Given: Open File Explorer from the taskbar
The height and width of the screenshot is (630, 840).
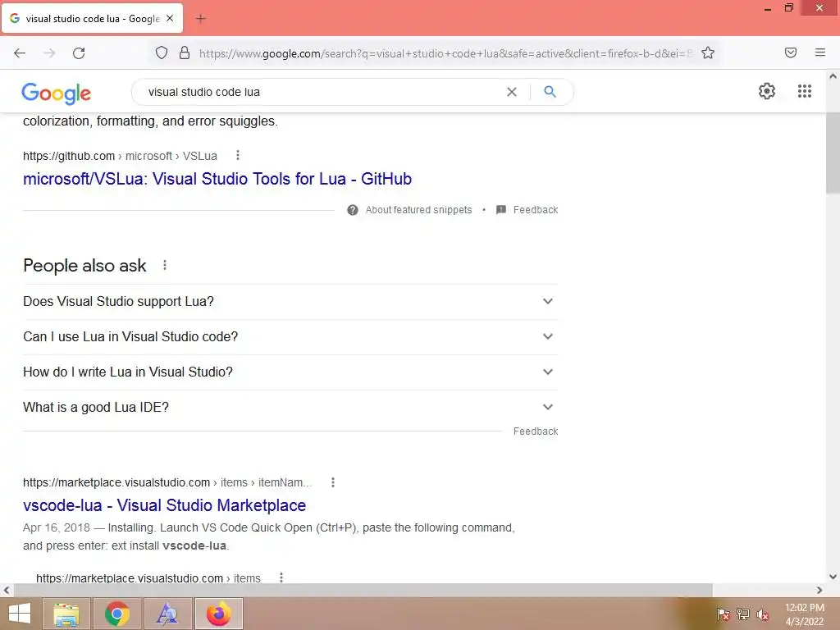Looking at the screenshot, I should pyautogui.click(x=66, y=614).
